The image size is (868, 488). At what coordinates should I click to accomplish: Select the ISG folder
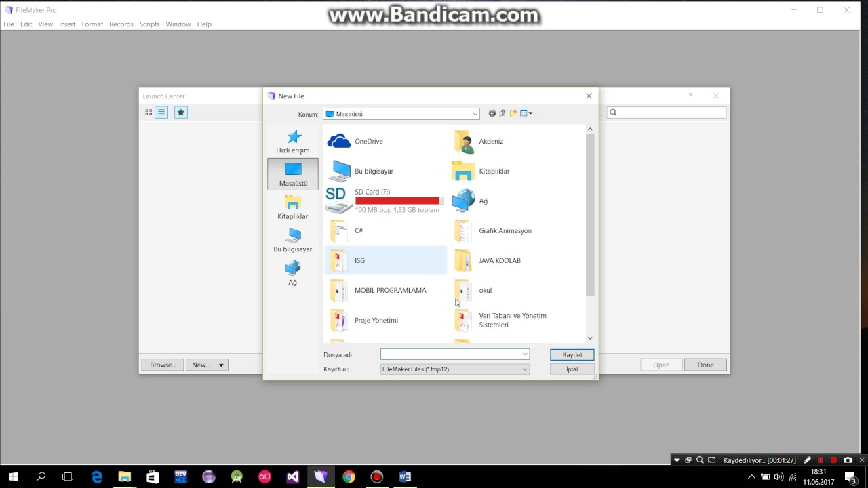tap(385, 260)
